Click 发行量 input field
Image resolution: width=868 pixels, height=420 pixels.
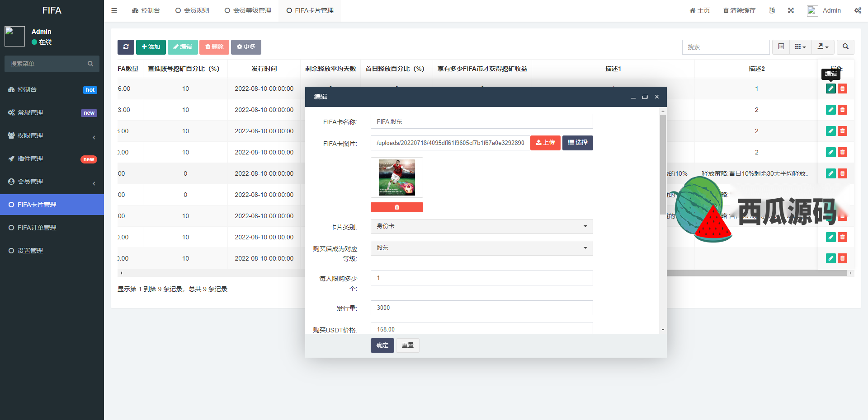[x=481, y=308]
